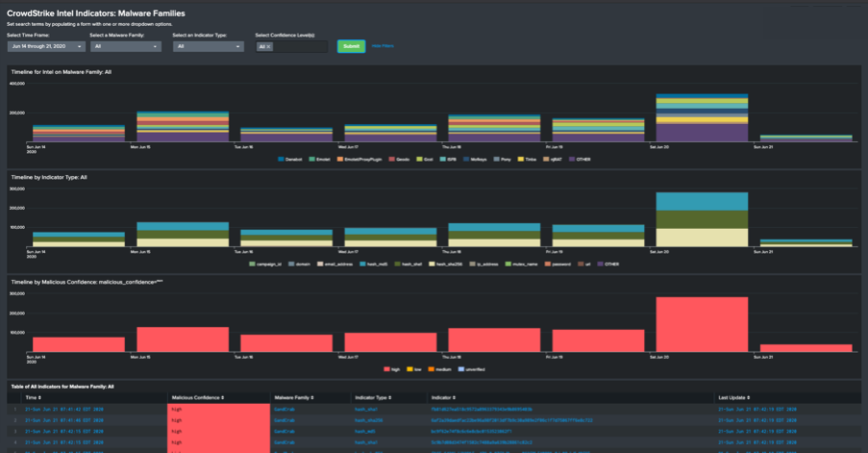
Task: Click hash_md5 type cell in row 3
Action: tap(365, 432)
